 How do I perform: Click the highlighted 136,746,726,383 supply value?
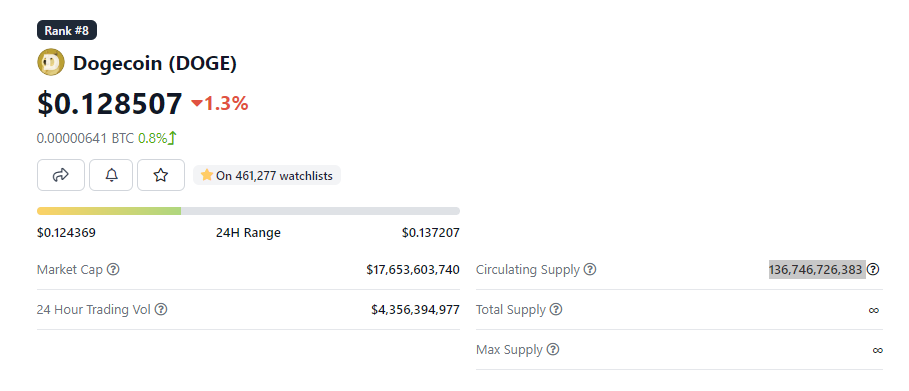point(817,270)
